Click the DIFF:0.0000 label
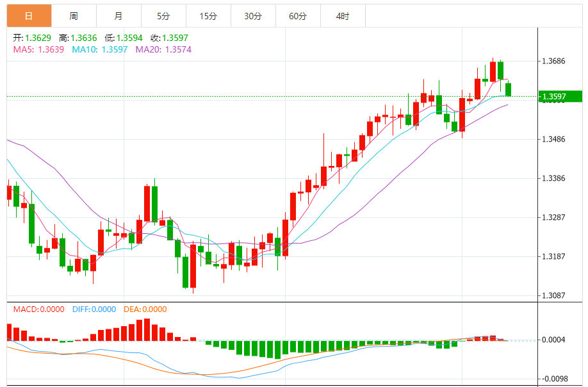Image resolution: width=588 pixels, height=387 pixels. click(x=94, y=309)
